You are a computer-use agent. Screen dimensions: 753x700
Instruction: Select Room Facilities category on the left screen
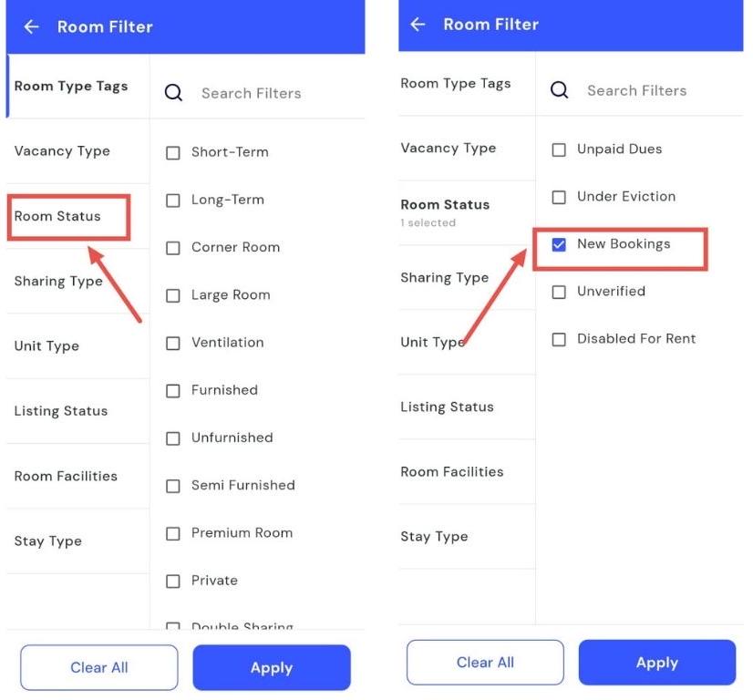pyautogui.click(x=66, y=477)
